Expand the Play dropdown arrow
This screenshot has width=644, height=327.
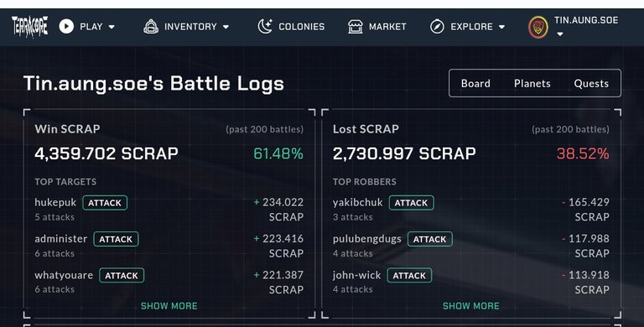point(112,27)
